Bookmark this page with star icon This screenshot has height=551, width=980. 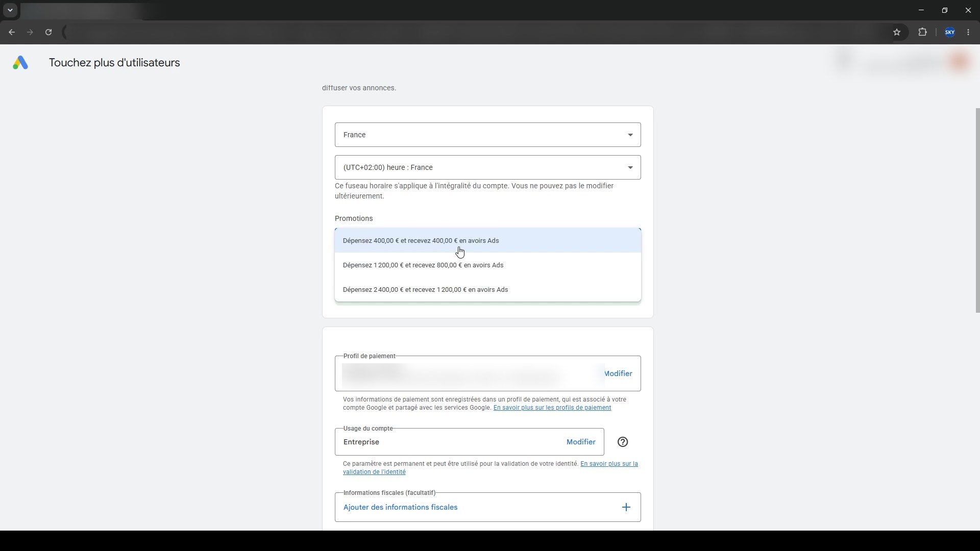coord(897,32)
